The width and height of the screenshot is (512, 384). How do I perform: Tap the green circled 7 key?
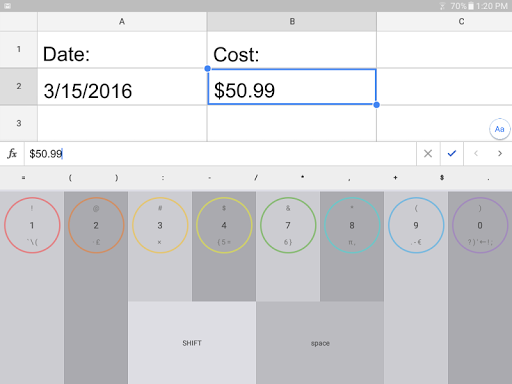click(288, 225)
